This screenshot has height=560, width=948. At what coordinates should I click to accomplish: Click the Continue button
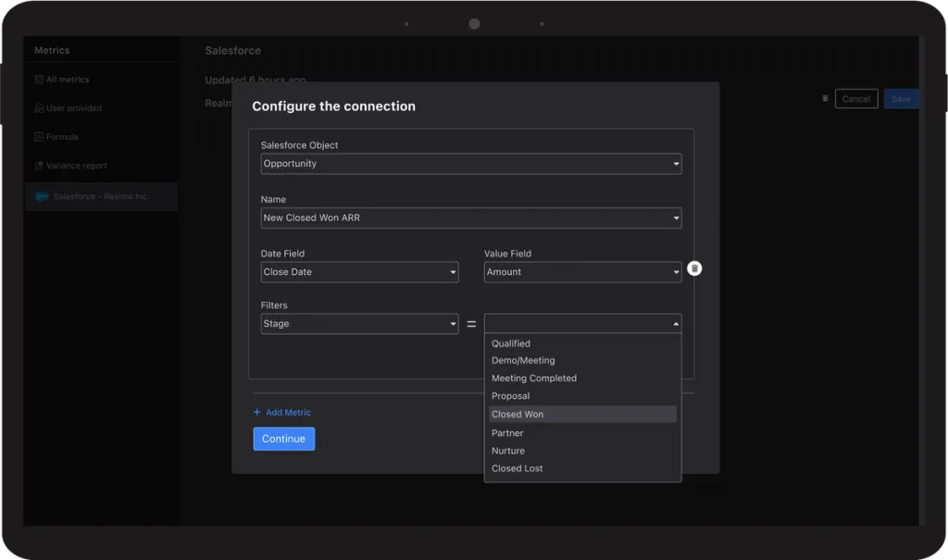(283, 439)
